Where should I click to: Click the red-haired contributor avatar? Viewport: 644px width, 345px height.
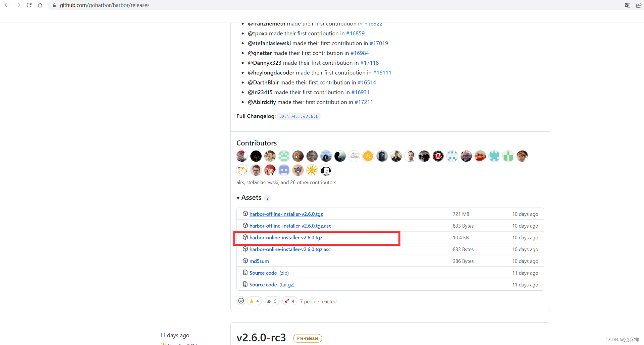270,170
